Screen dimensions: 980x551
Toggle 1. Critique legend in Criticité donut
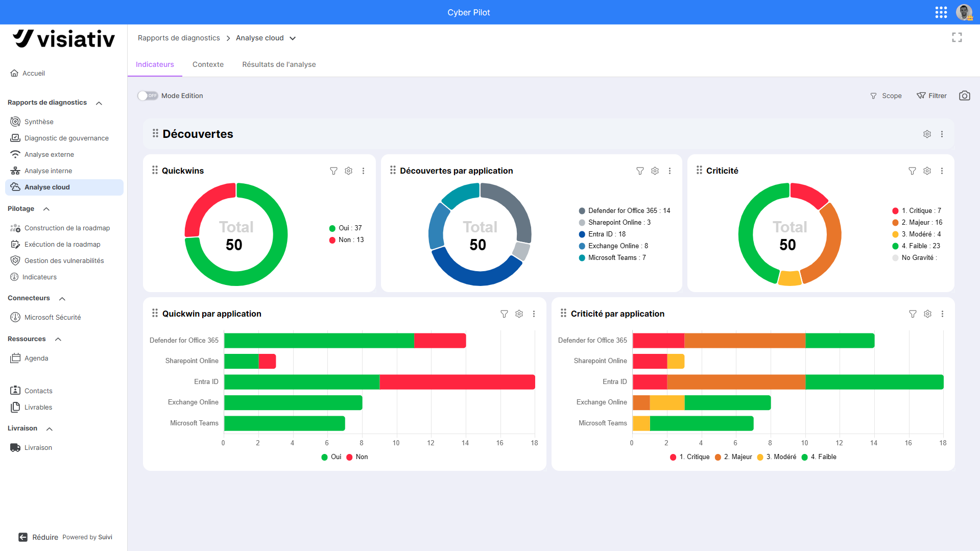coord(917,211)
